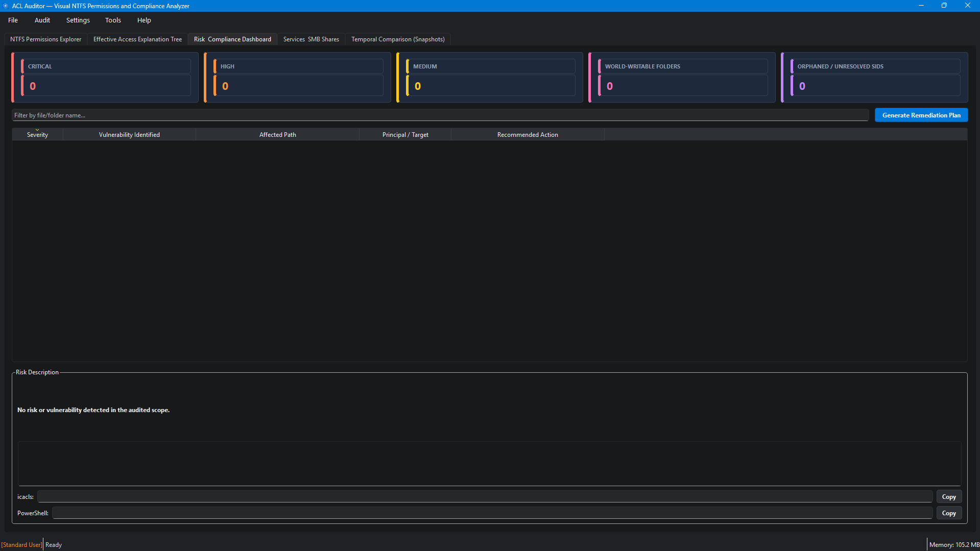Open the Tools menu

point(113,20)
